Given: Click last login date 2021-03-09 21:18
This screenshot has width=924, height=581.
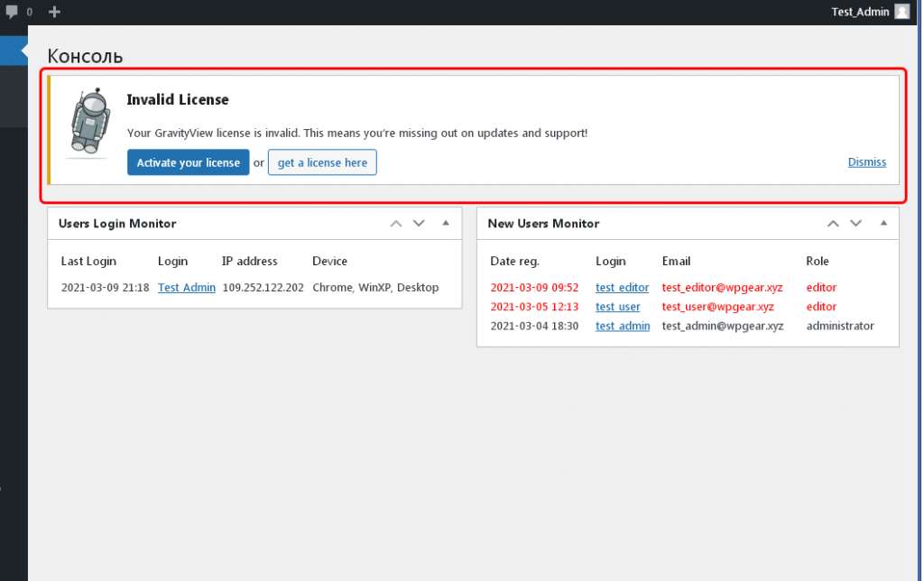Looking at the screenshot, I should click(105, 288).
